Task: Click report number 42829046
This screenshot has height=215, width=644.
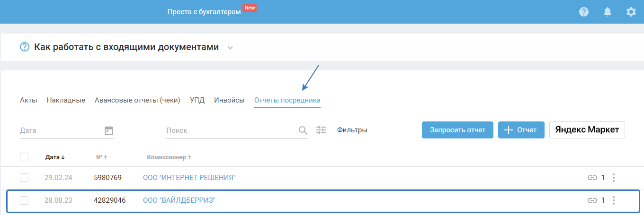Action: pos(110,200)
